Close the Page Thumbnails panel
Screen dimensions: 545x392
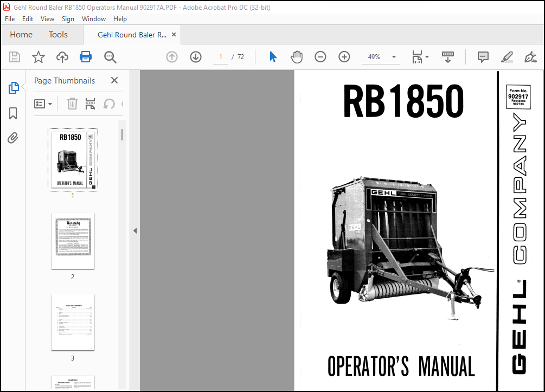pyautogui.click(x=114, y=80)
